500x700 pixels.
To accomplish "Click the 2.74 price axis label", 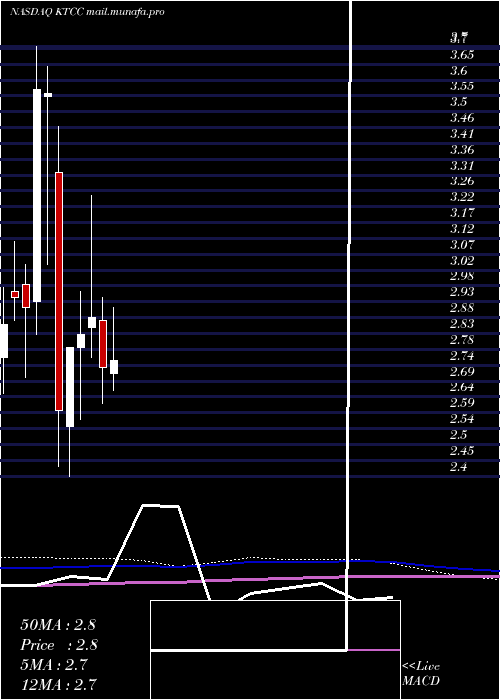I will (462, 356).
